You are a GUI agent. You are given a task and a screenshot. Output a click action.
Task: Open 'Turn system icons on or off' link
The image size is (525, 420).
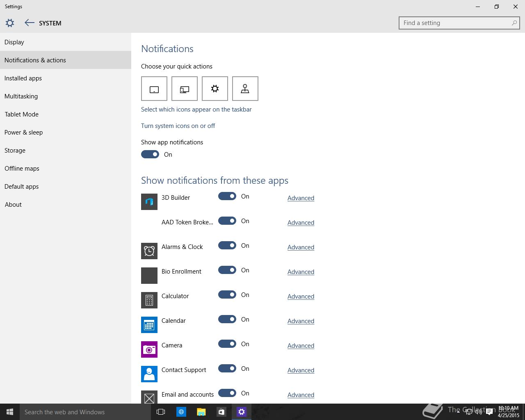pos(178,126)
